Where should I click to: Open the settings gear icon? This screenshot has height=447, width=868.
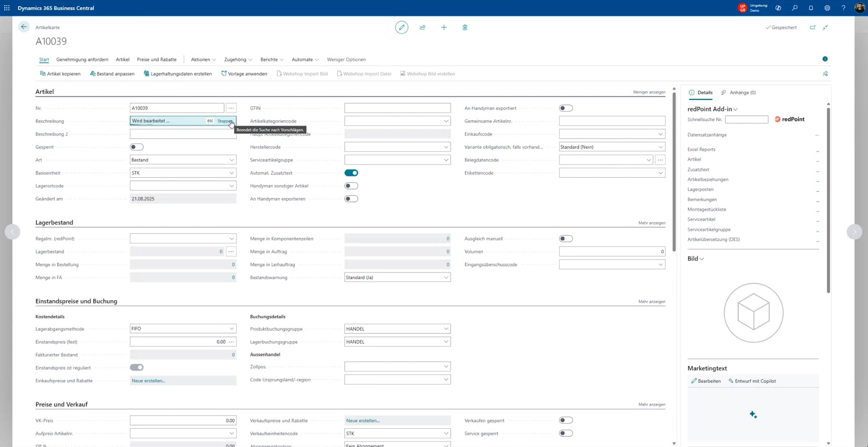click(x=827, y=8)
